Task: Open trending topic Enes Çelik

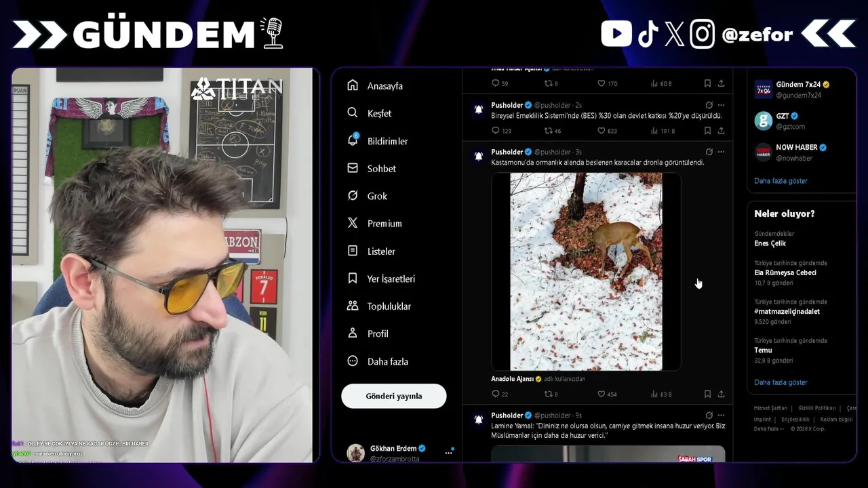Action: pos(770,243)
